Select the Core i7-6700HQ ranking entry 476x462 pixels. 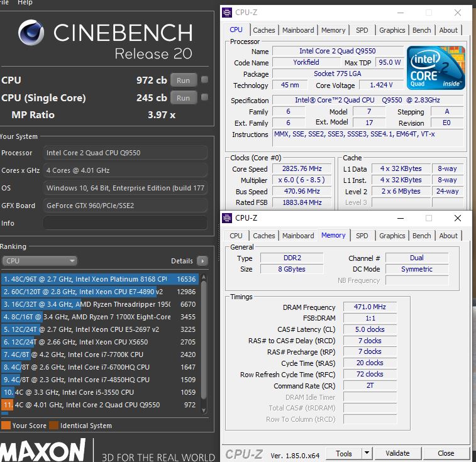[99, 367]
